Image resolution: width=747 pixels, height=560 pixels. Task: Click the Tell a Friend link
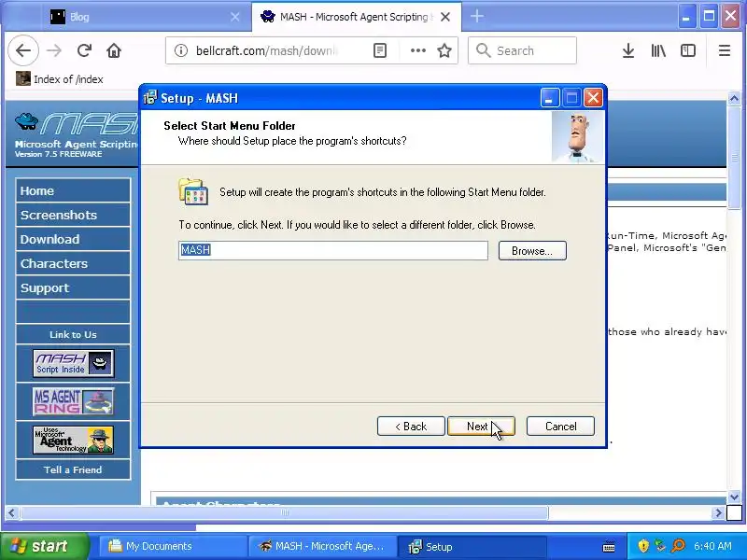tap(73, 470)
